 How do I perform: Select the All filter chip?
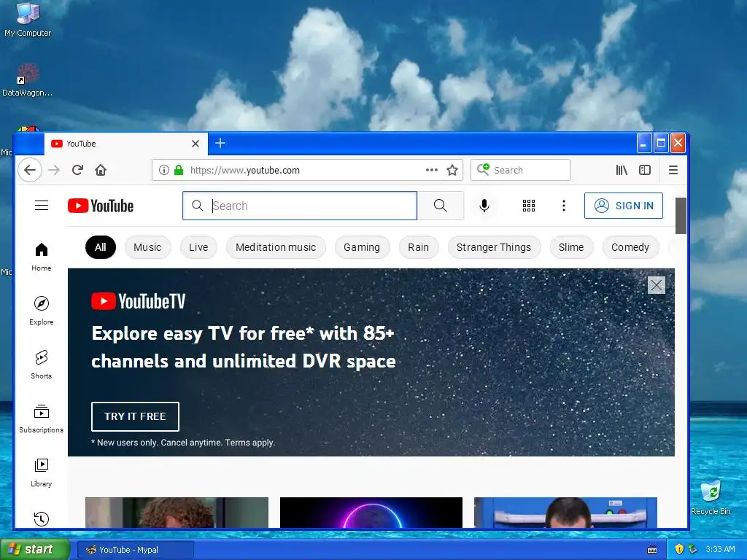coord(101,247)
